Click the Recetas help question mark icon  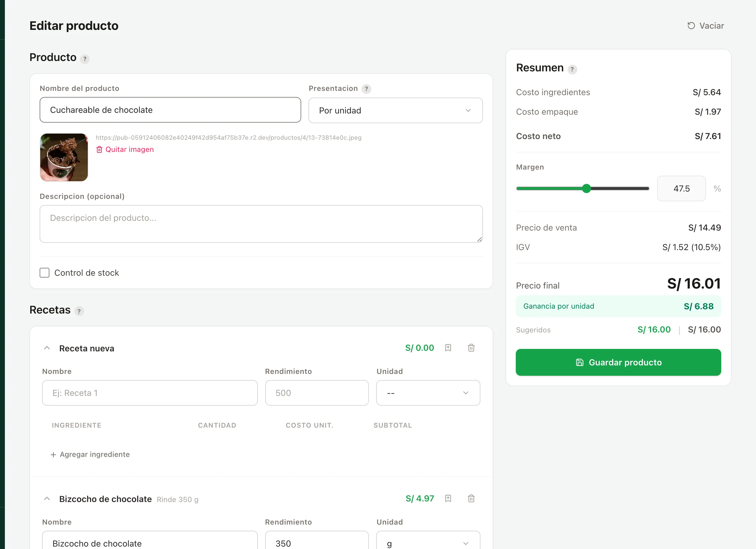click(x=79, y=311)
